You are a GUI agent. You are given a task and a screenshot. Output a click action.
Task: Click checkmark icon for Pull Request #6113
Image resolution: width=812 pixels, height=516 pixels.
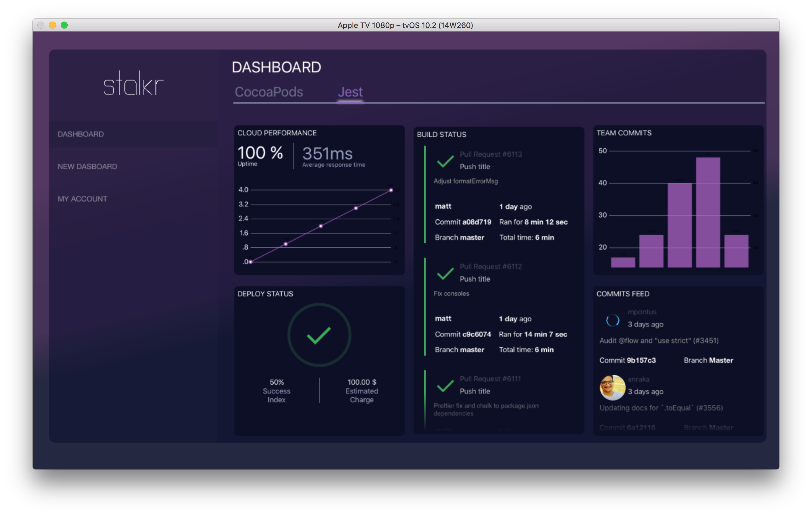click(445, 161)
